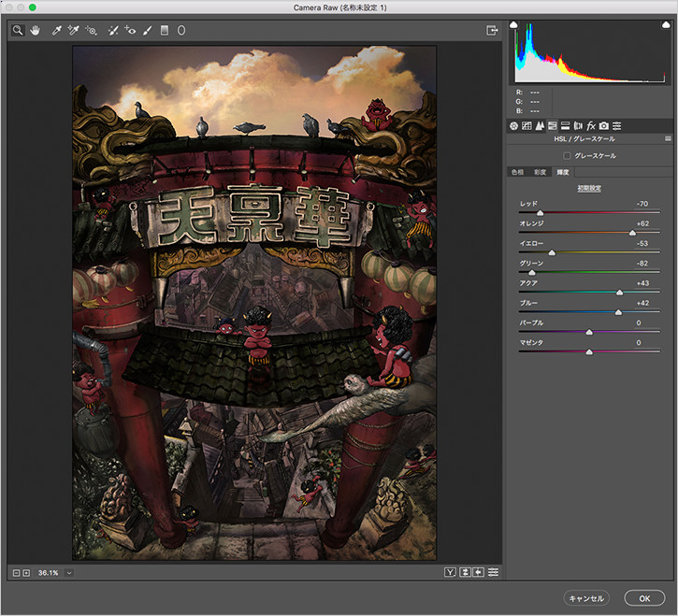Viewport: 678px width, 616px height.
Task: Switch to the 彩度 tab
Action: point(541,172)
